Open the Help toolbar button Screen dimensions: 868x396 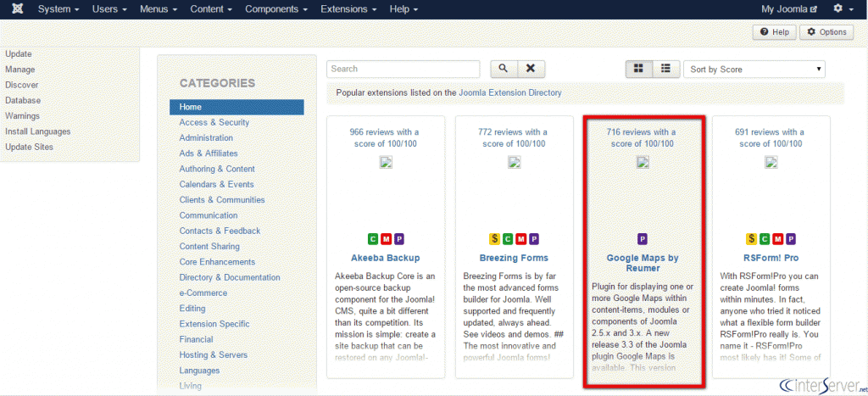coord(775,32)
